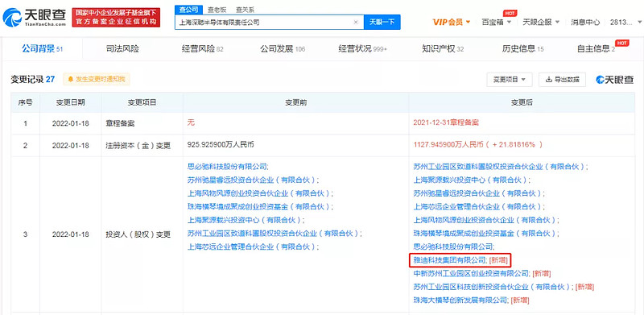Switch to the 司法风险 tab
644x315 pixels.
click(x=122, y=49)
